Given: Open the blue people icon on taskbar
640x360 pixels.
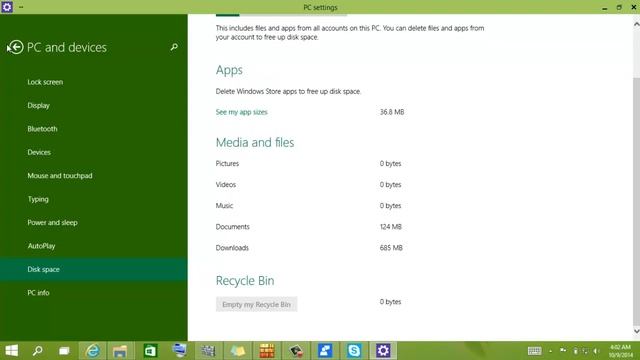Looking at the screenshot, I should click(x=325, y=351).
